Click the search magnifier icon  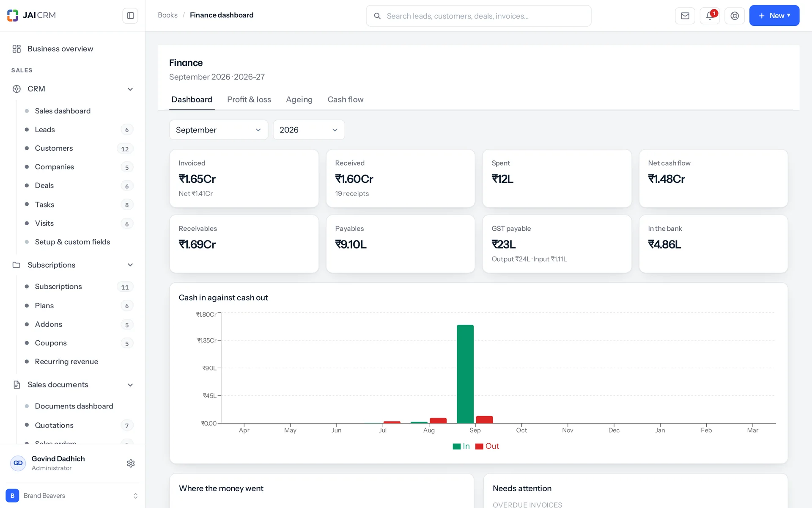pyautogui.click(x=377, y=16)
